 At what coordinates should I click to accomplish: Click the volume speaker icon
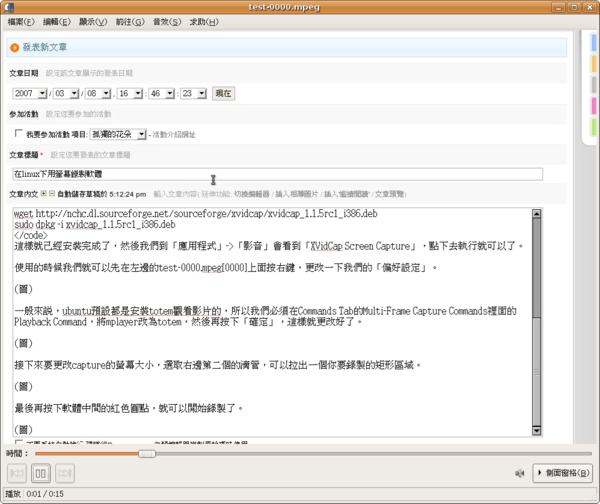(x=519, y=473)
